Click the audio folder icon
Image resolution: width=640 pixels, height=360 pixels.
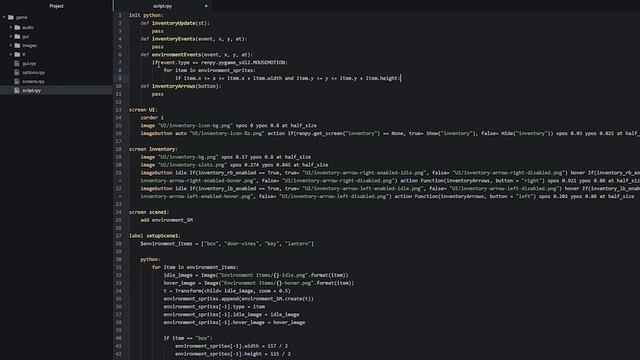17,27
